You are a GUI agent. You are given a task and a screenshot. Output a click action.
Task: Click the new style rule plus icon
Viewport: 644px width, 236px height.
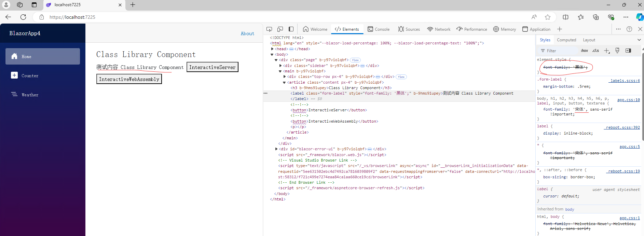(606, 51)
